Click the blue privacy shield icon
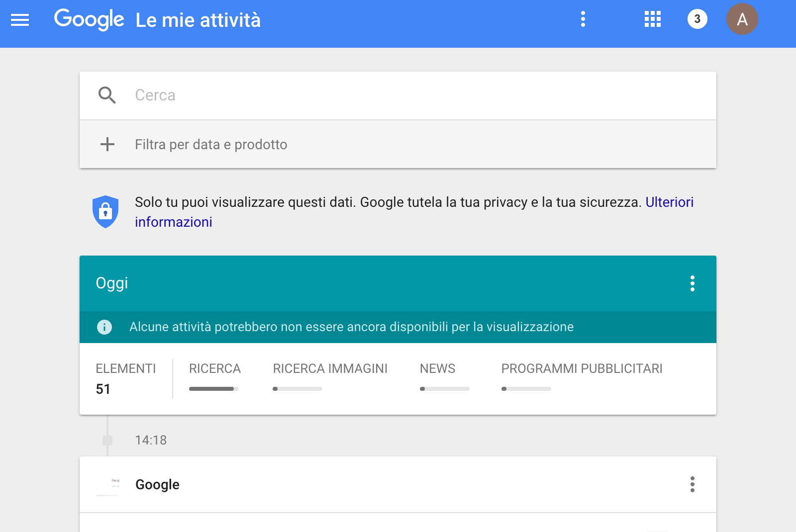This screenshot has height=532, width=796. 105,212
